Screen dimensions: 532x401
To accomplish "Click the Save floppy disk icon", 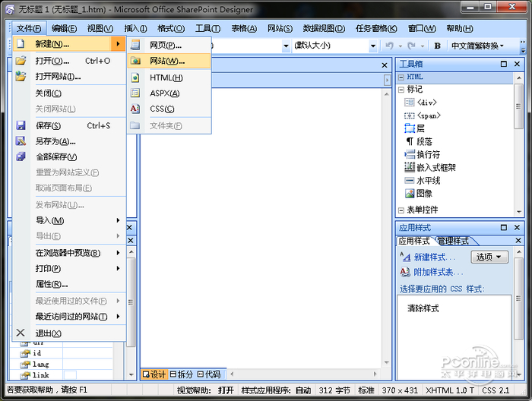I will pos(21,125).
